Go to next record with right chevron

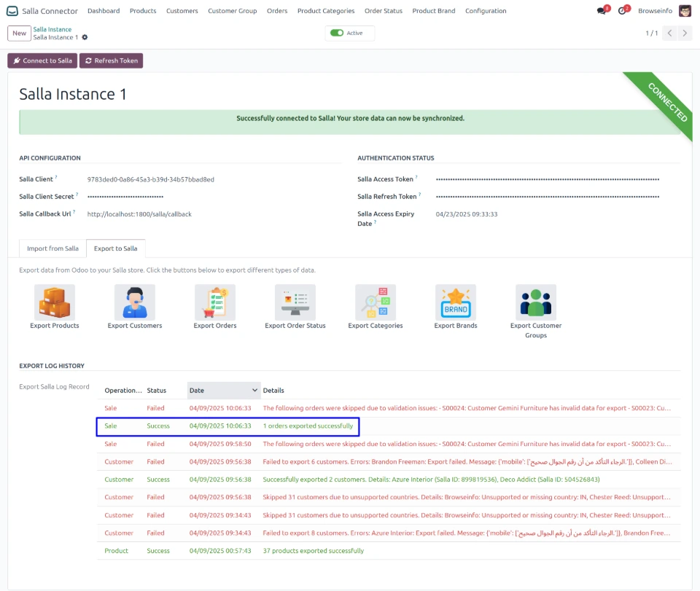point(686,33)
